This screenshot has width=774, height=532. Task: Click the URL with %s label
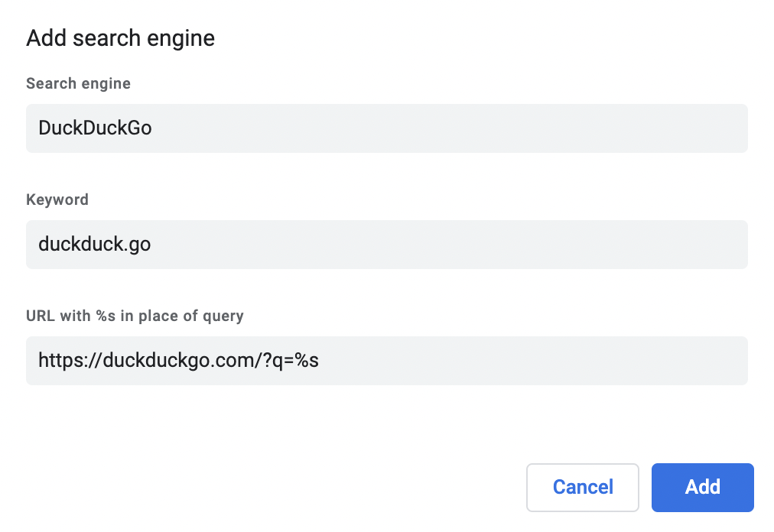pyautogui.click(x=135, y=315)
